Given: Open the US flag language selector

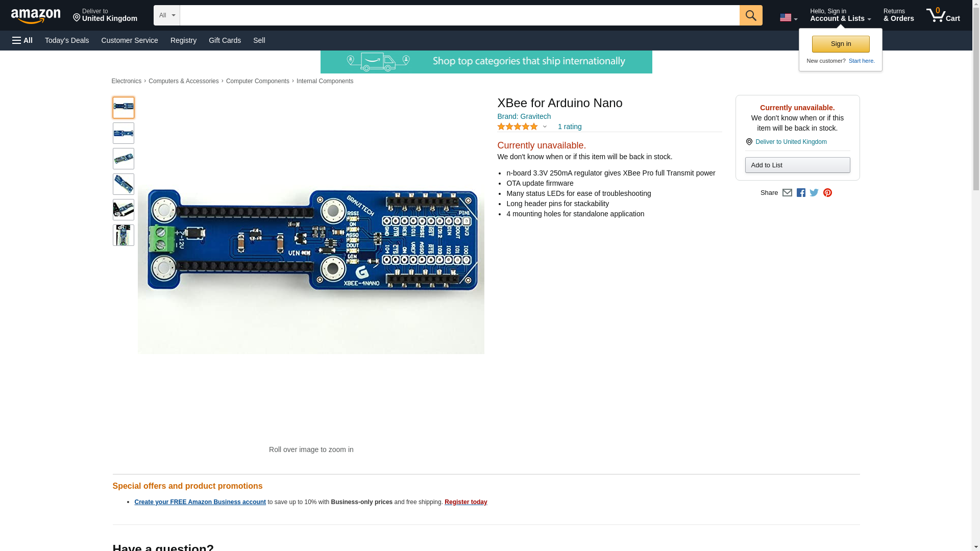Looking at the screenshot, I should pyautogui.click(x=788, y=17).
